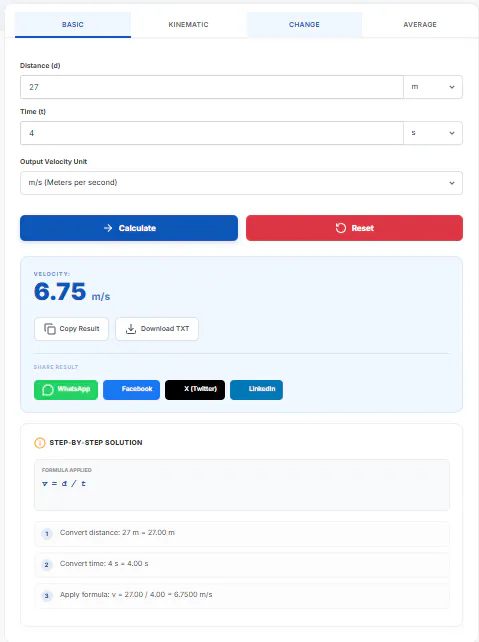The height and width of the screenshot is (642, 479).
Task: Go to the Average tab
Action: (420, 25)
